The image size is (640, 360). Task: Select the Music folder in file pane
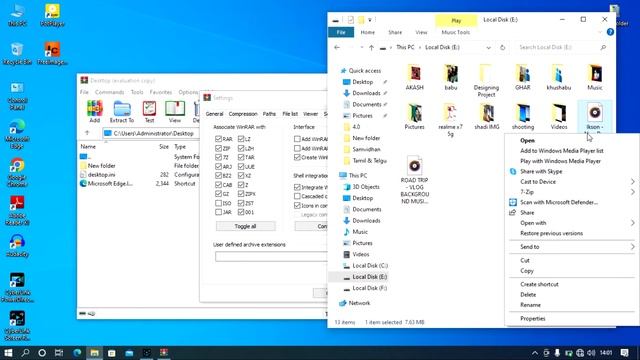point(595,77)
